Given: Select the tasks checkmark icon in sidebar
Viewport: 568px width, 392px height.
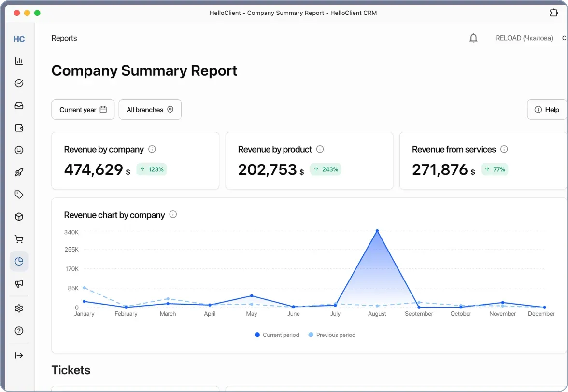Looking at the screenshot, I should point(19,83).
